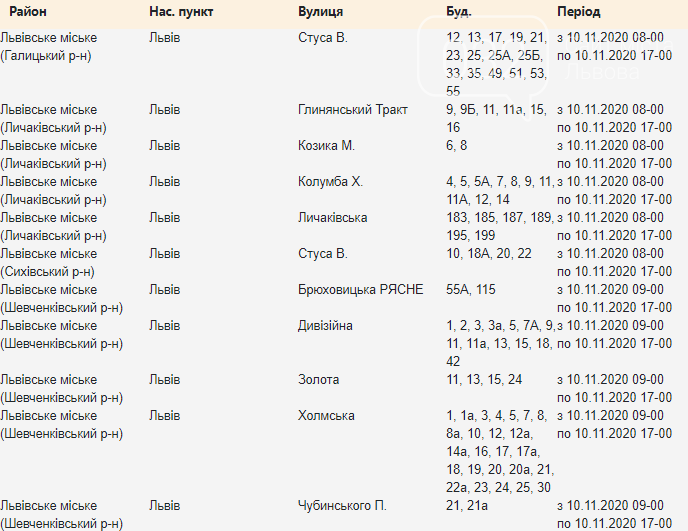Click the Період column header
The width and height of the screenshot is (688, 531).
point(578,11)
